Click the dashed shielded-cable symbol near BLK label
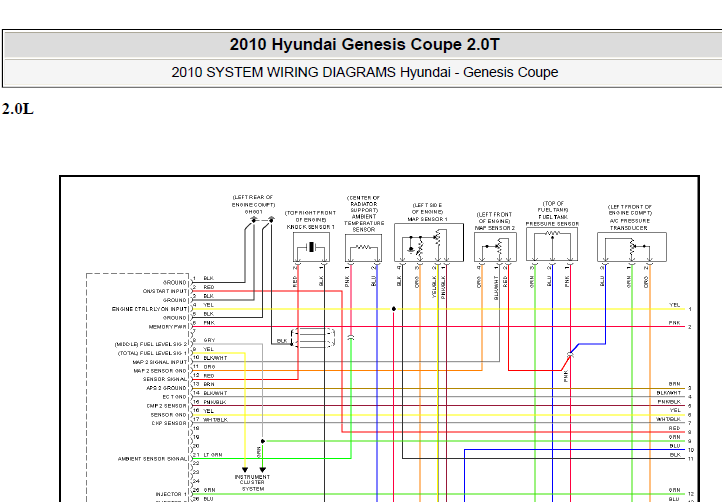 tap(313, 338)
